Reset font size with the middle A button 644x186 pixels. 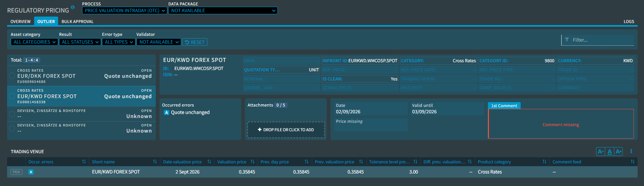click(x=610, y=152)
